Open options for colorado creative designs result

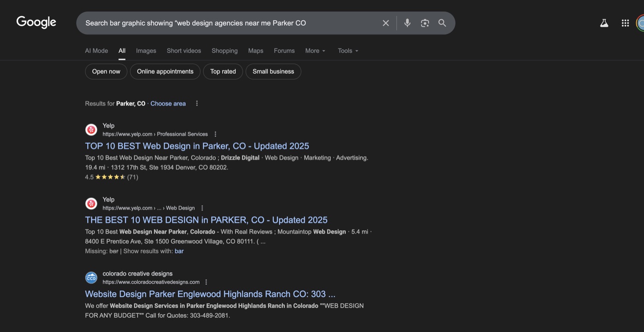tap(206, 282)
